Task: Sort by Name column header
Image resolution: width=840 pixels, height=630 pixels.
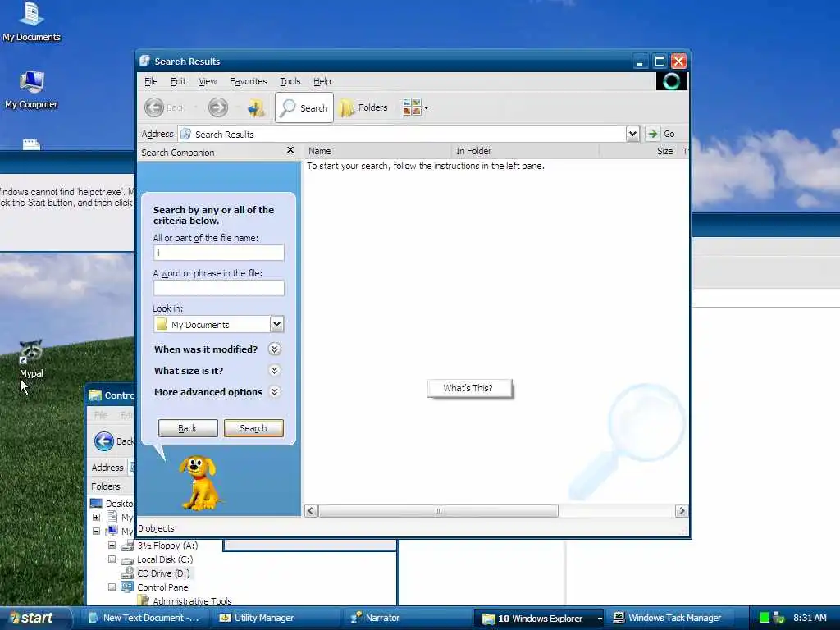Action: click(377, 151)
